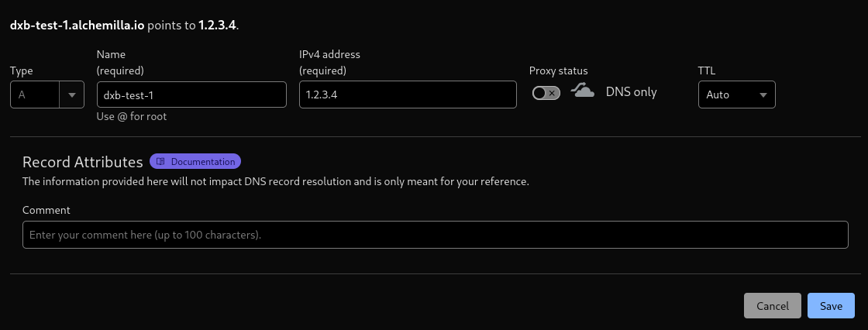This screenshot has width=868, height=330.
Task: Click into the Comment text box
Action: point(435,235)
